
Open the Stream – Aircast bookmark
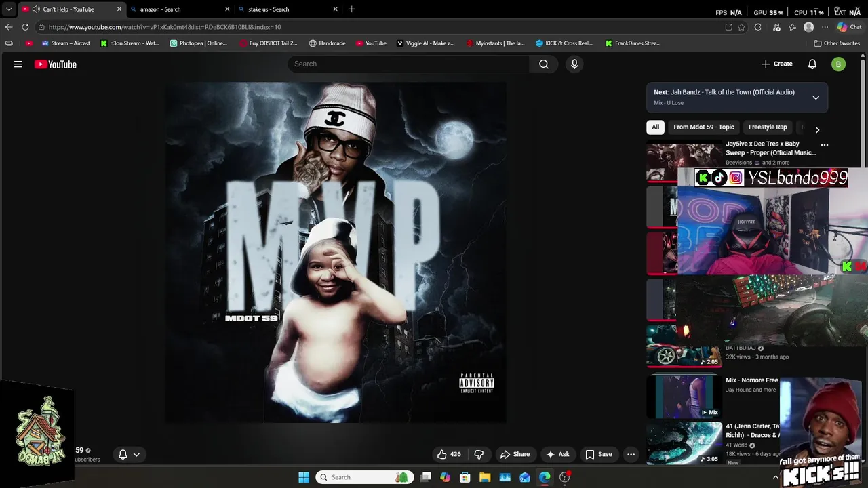coord(66,43)
